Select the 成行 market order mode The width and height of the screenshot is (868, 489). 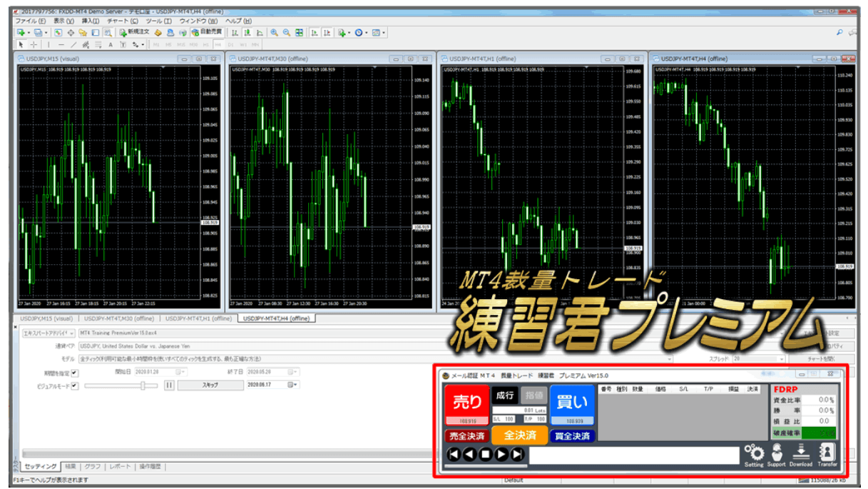506,395
